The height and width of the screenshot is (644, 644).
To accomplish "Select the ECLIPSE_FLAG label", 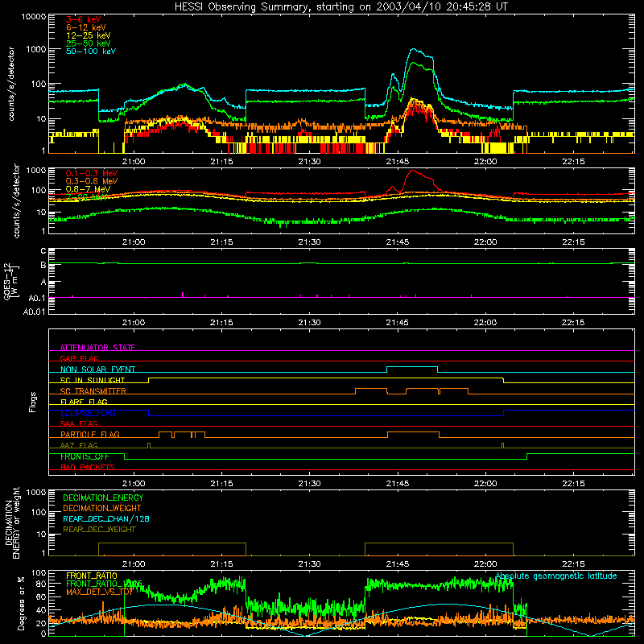I will point(88,413).
